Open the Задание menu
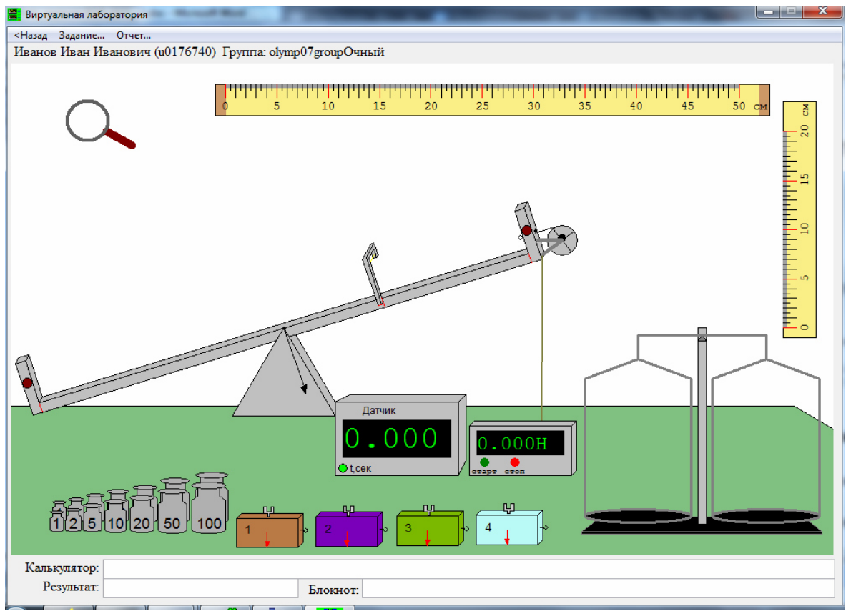 pos(82,35)
